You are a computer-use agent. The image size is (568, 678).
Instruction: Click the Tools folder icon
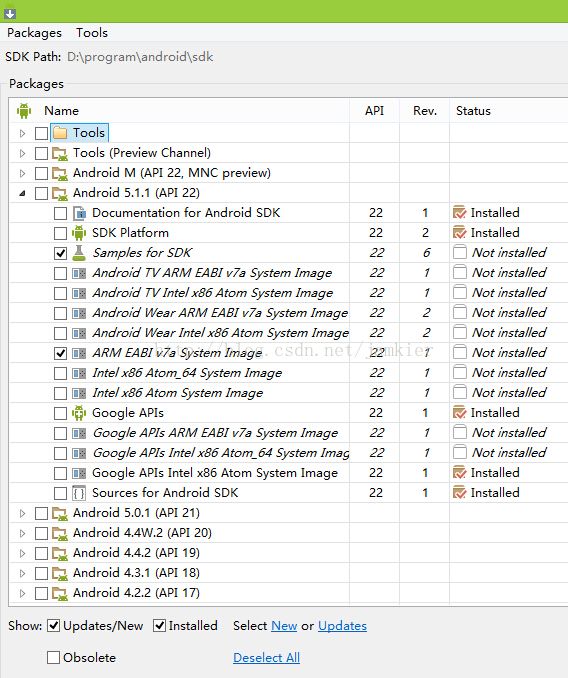[x=60, y=133]
